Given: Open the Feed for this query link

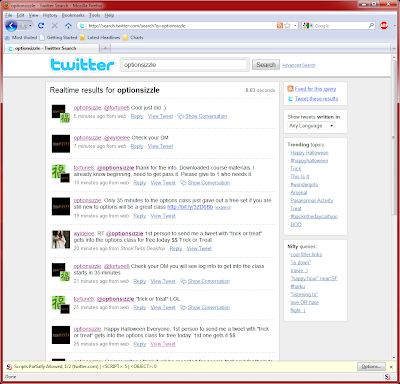Looking at the screenshot, I should pos(315,89).
